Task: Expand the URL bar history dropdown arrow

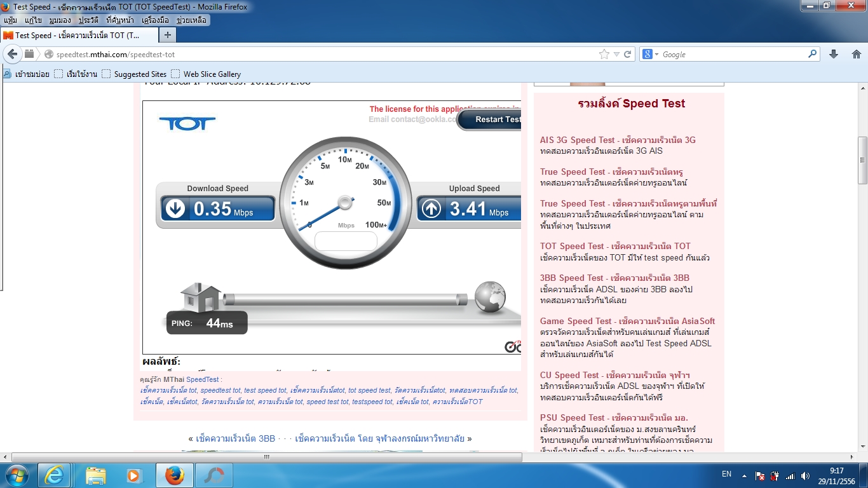Action: 616,55
